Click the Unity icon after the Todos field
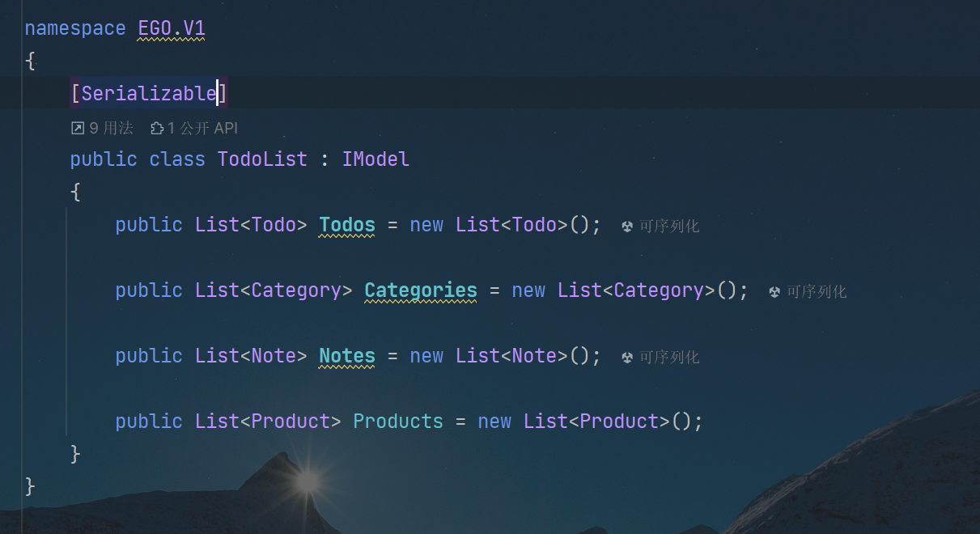 pyautogui.click(x=627, y=227)
